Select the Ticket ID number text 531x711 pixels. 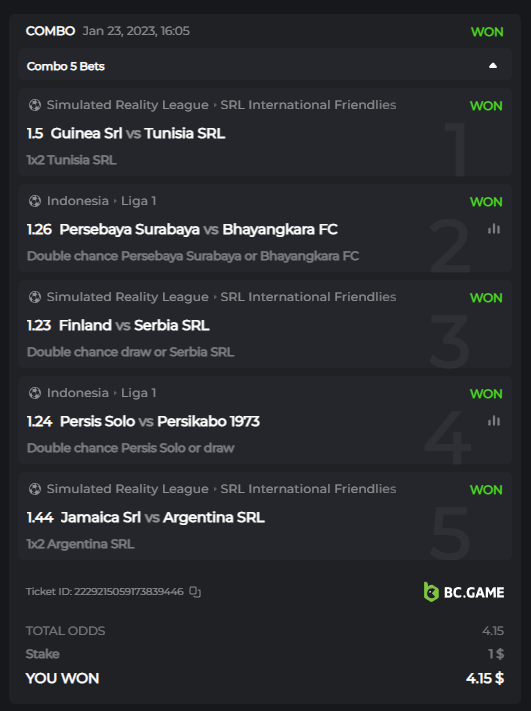[129, 592]
